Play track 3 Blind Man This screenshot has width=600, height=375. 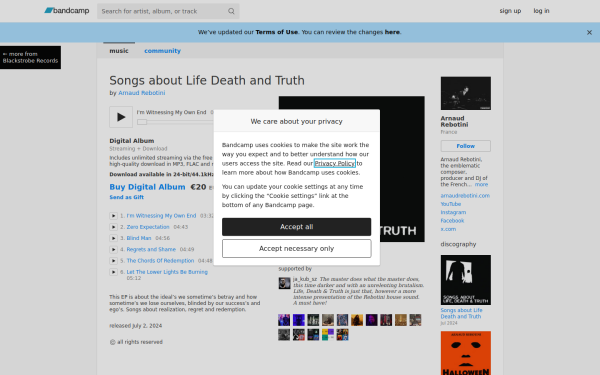(113, 238)
